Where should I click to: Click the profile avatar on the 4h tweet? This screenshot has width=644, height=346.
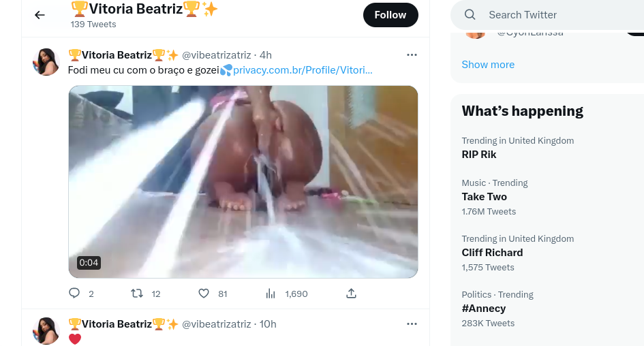pyautogui.click(x=46, y=62)
